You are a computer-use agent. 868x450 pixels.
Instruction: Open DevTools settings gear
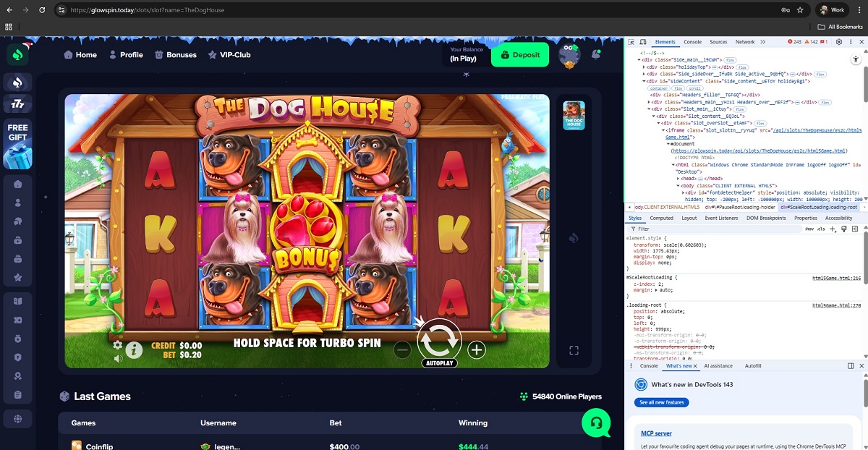(x=838, y=42)
